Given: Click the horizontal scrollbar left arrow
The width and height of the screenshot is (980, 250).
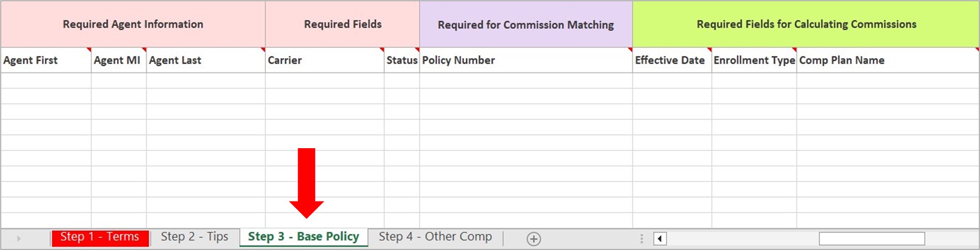Looking at the screenshot, I should click(x=660, y=238).
